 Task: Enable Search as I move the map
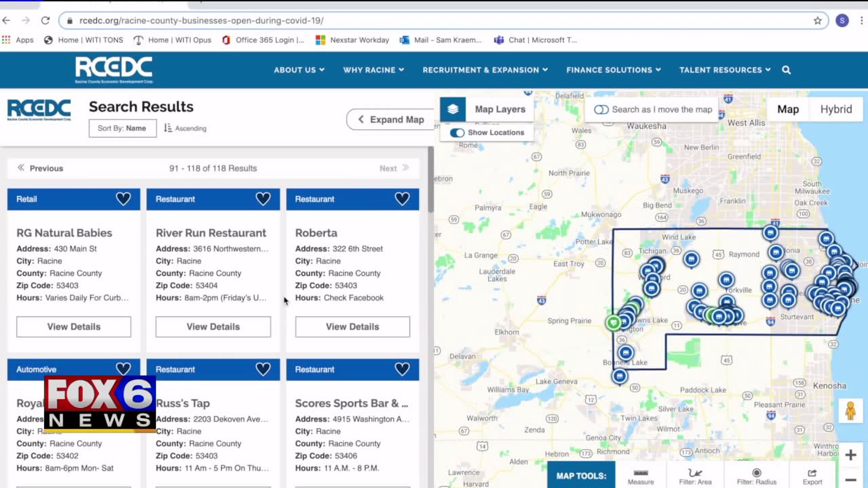pyautogui.click(x=601, y=109)
